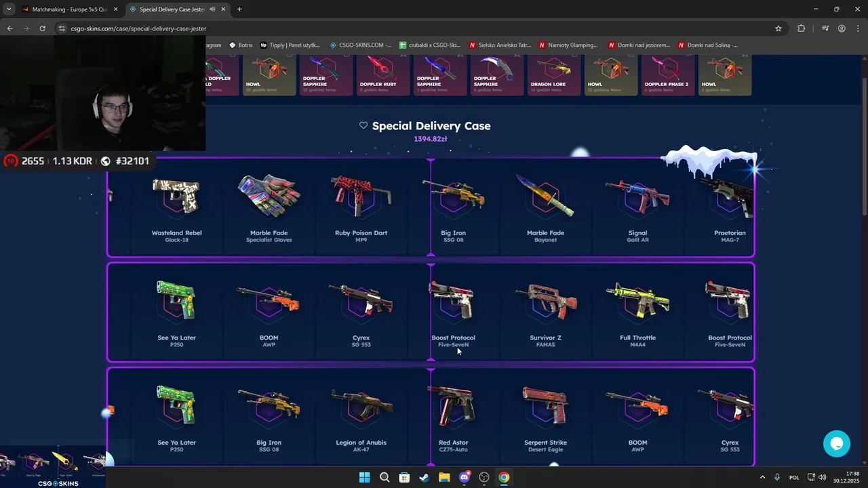Screen dimensions: 868x488
Task: Open the Tipply | Panel użytk... bookmark
Action: (290, 45)
